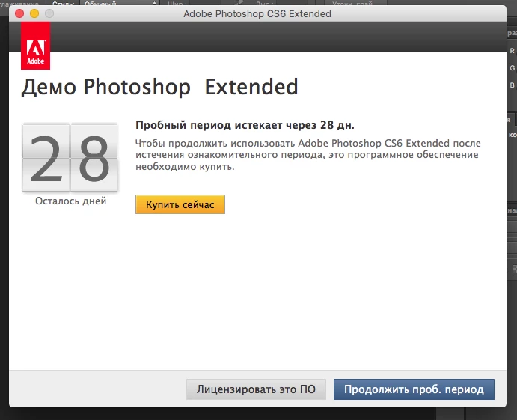Click the 28 days remaining counter
This screenshot has height=420, width=517.
click(70, 158)
